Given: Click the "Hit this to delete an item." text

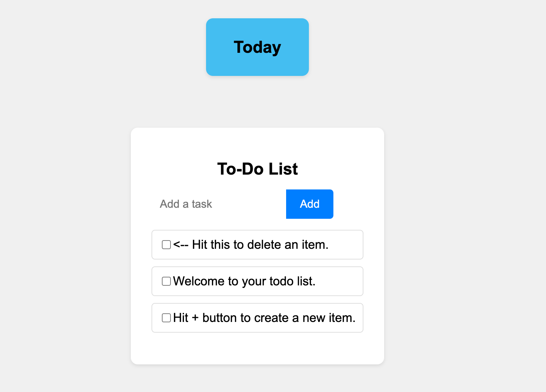Looking at the screenshot, I should (260, 245).
